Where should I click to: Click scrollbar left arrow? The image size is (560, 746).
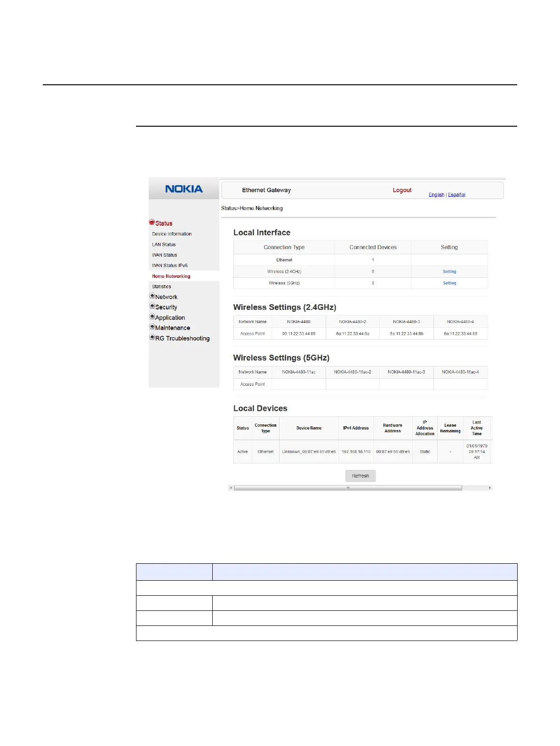(231, 488)
